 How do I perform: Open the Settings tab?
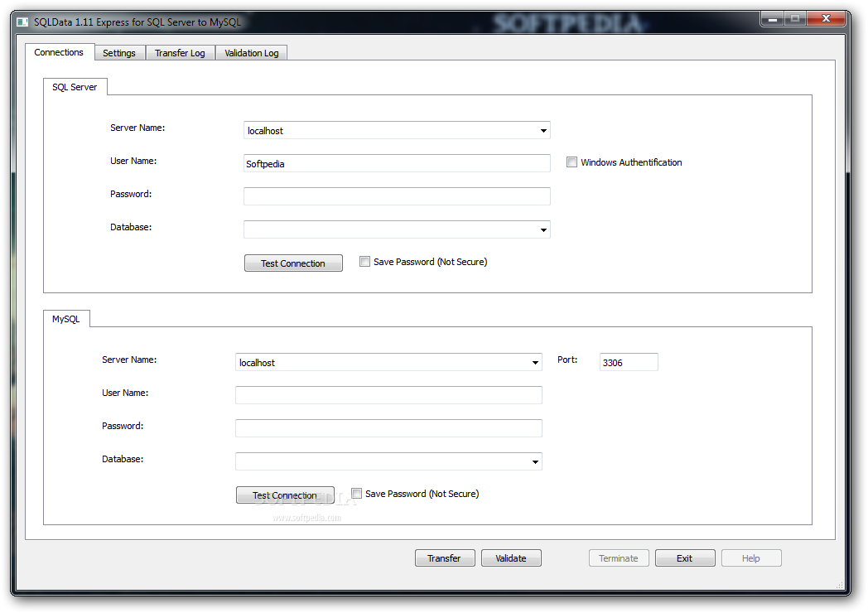click(x=119, y=53)
